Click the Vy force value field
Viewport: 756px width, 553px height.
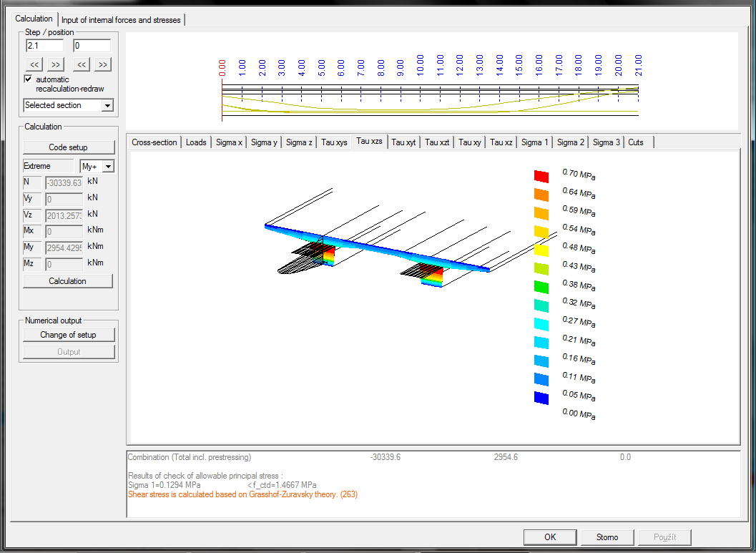click(x=64, y=199)
